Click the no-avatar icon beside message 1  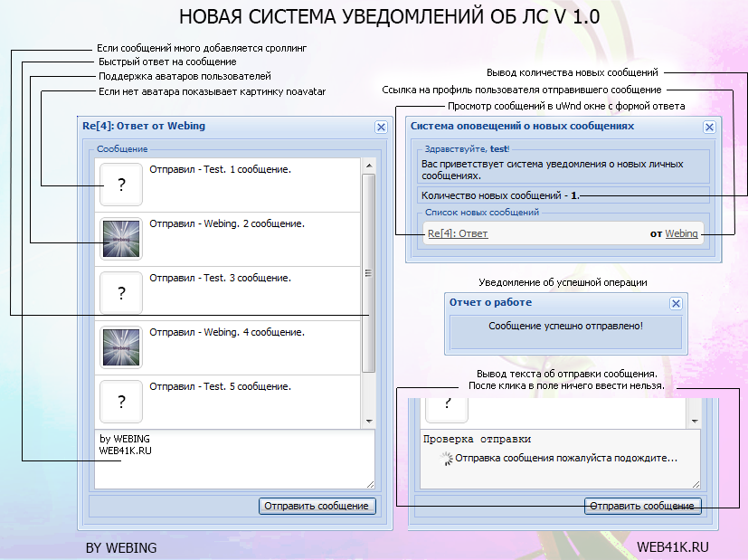click(x=121, y=185)
